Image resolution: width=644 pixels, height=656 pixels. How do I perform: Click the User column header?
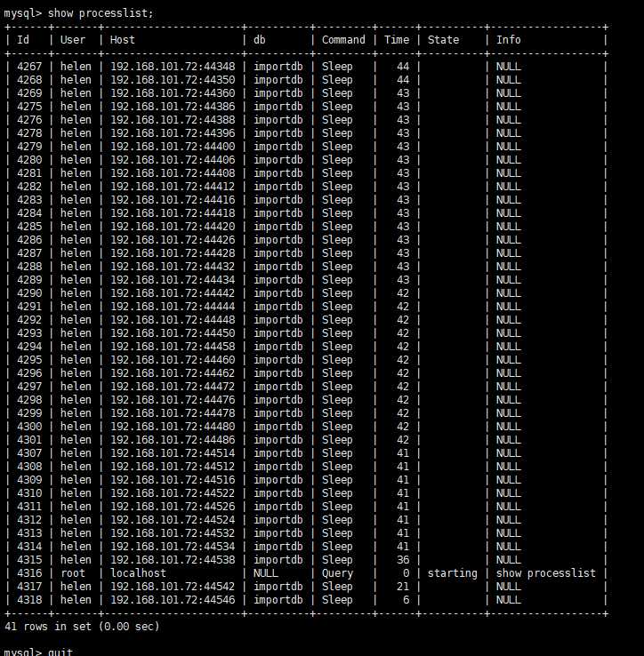(x=73, y=40)
